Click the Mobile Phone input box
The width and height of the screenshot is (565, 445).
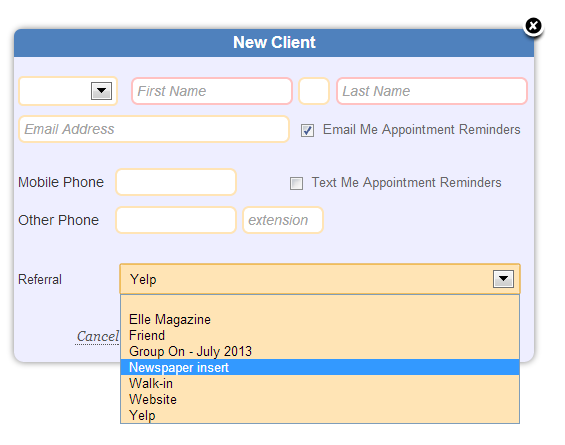tap(176, 182)
